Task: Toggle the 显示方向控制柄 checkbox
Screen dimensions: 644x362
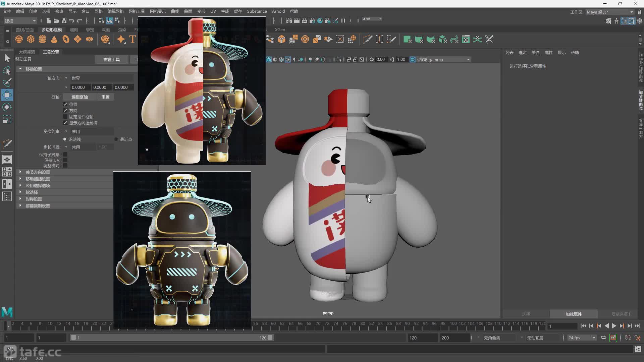Action: 65,123
